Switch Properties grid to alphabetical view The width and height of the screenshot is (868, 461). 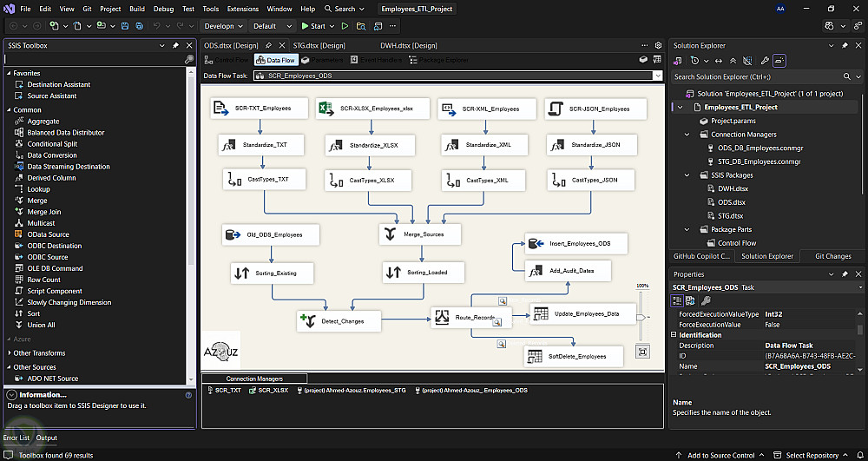[690, 301]
